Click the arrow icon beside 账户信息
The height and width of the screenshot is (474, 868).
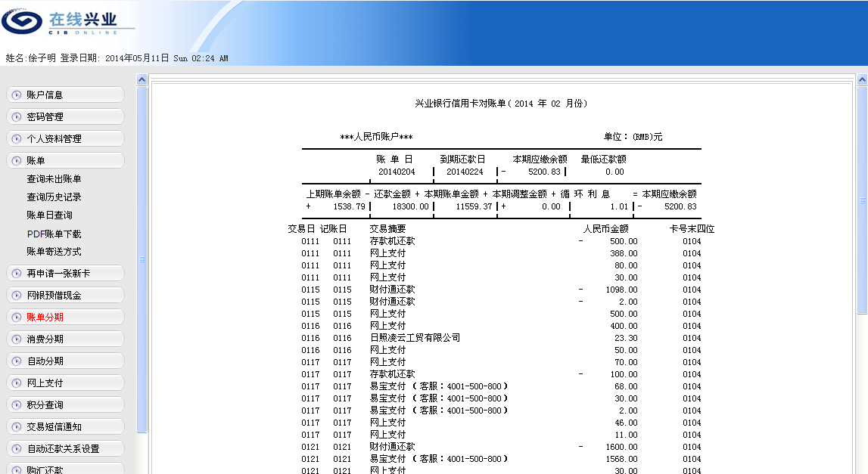17,95
